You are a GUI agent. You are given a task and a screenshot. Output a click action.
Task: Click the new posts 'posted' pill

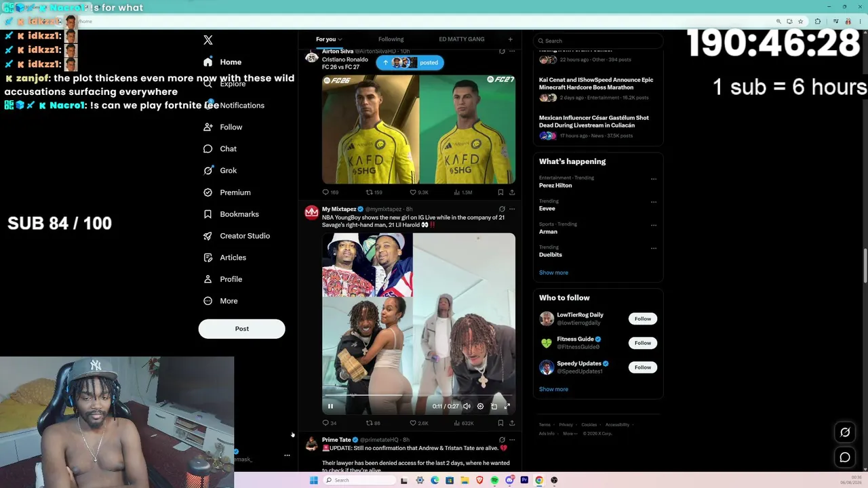click(x=410, y=62)
